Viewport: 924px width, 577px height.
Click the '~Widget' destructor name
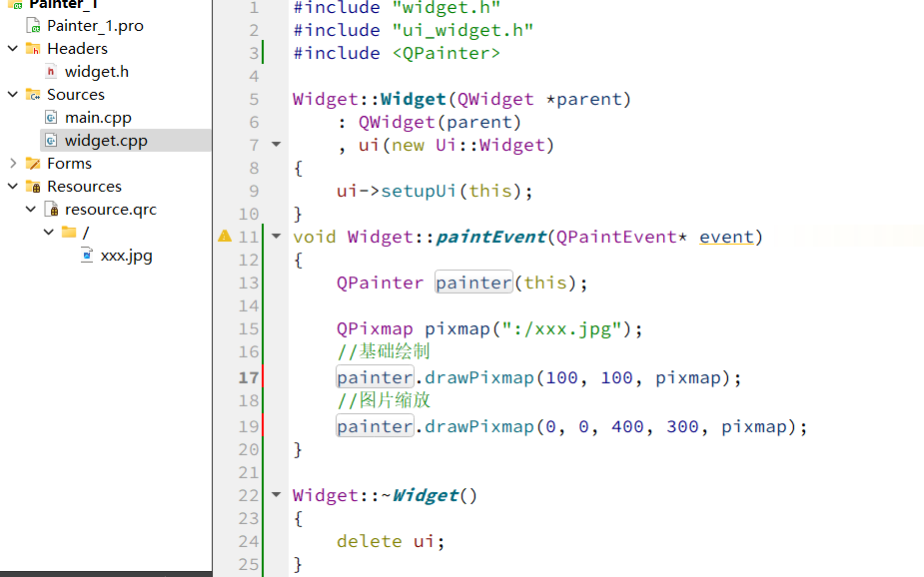(421, 495)
